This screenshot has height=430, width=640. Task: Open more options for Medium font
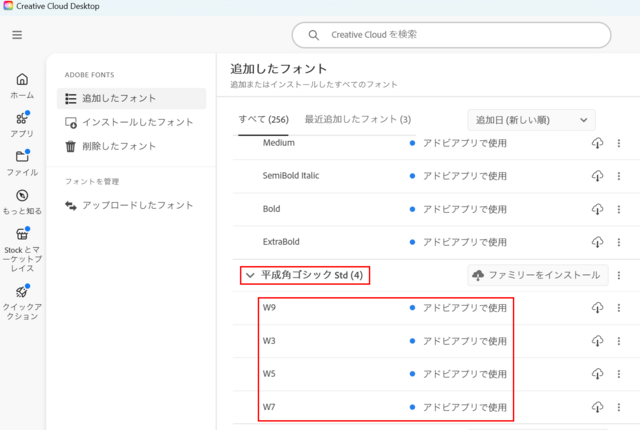pos(619,143)
